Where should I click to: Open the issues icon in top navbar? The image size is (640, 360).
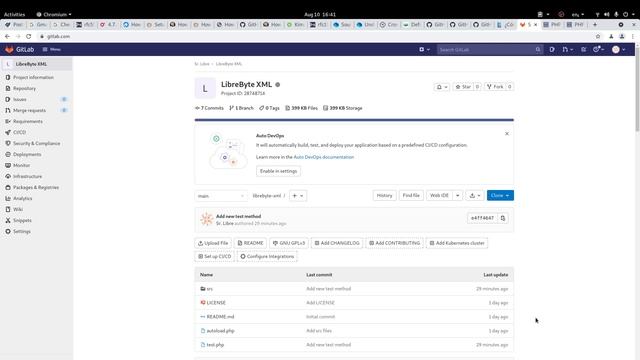pos(552,49)
